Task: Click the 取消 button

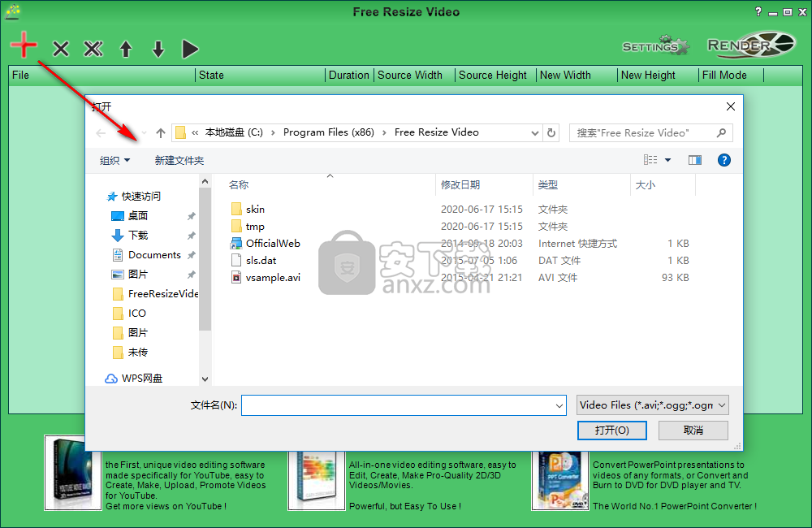Action: click(693, 430)
